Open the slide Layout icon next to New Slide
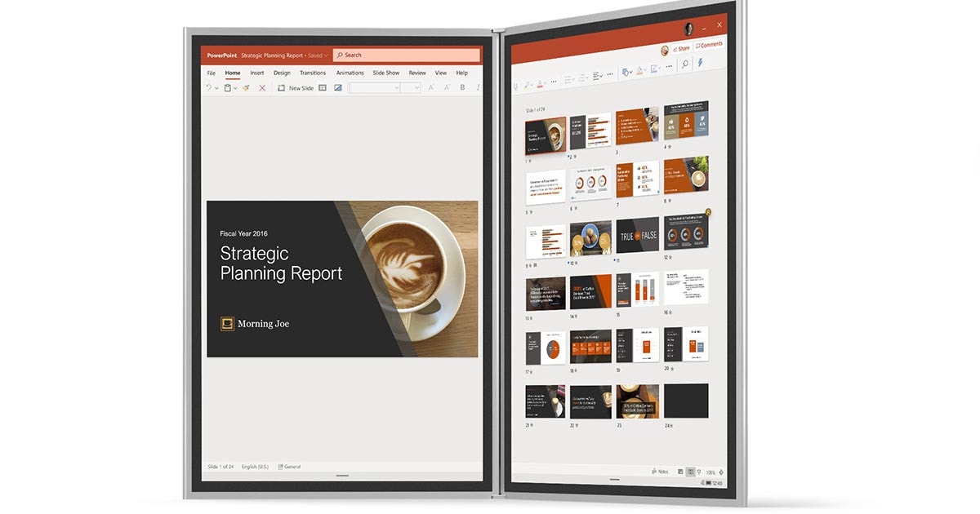The height and width of the screenshot is (514, 980). click(x=323, y=88)
